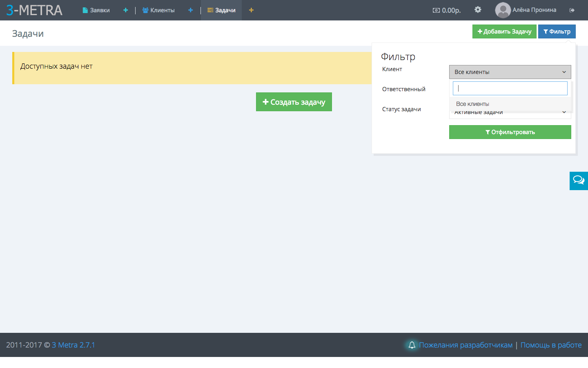The height and width of the screenshot is (368, 588).
Task: Open Помощь в работе link
Action: pyautogui.click(x=551, y=345)
